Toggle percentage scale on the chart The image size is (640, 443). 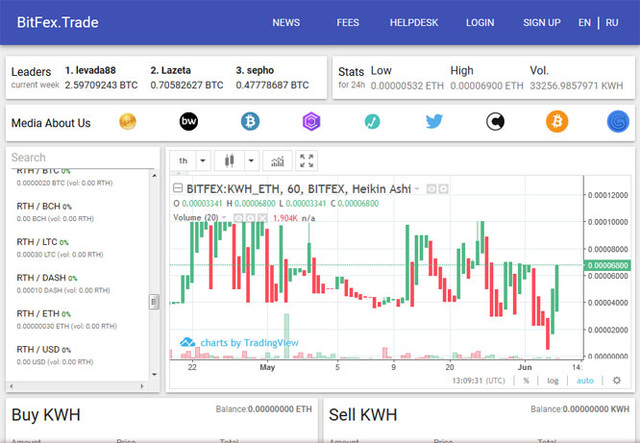[526, 381]
